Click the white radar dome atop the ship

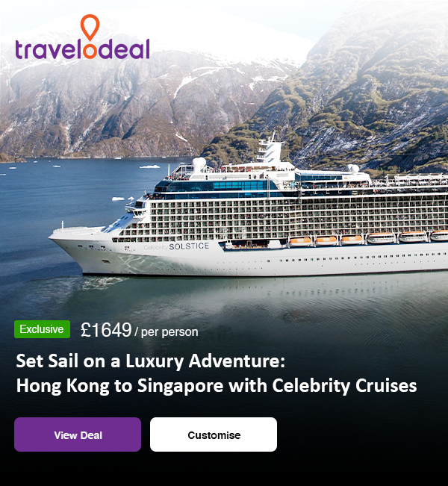tap(199, 163)
